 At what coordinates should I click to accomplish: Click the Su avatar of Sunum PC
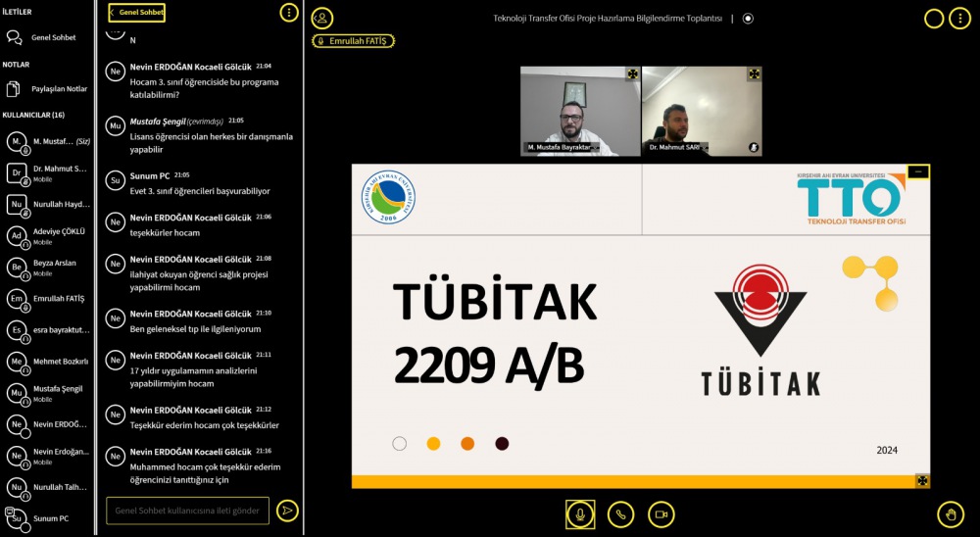tap(17, 518)
